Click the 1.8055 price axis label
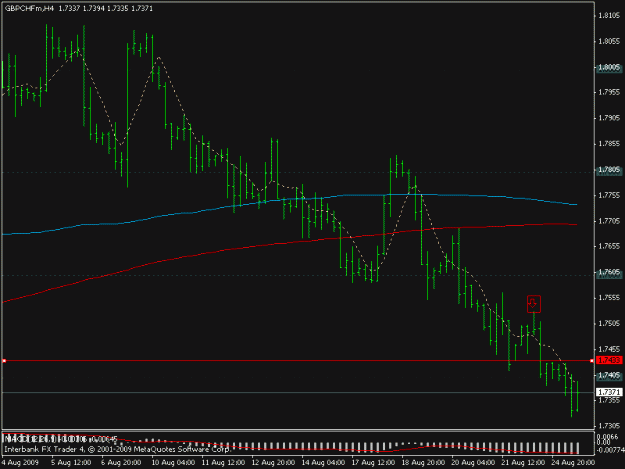Image resolution: width=625 pixels, height=469 pixels. tap(609, 41)
